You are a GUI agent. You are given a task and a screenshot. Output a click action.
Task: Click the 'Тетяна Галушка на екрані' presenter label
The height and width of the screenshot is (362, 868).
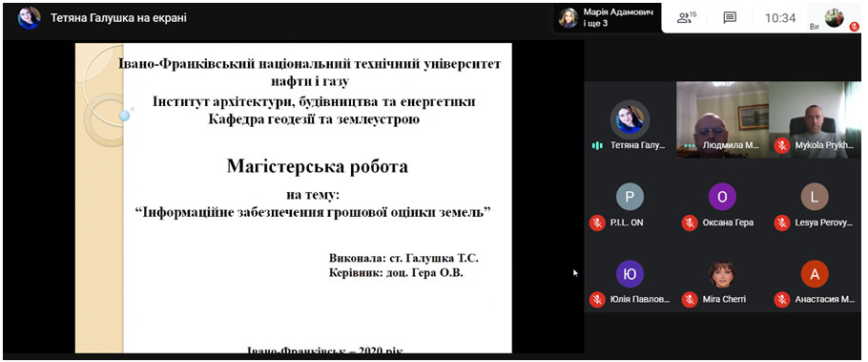click(x=118, y=18)
